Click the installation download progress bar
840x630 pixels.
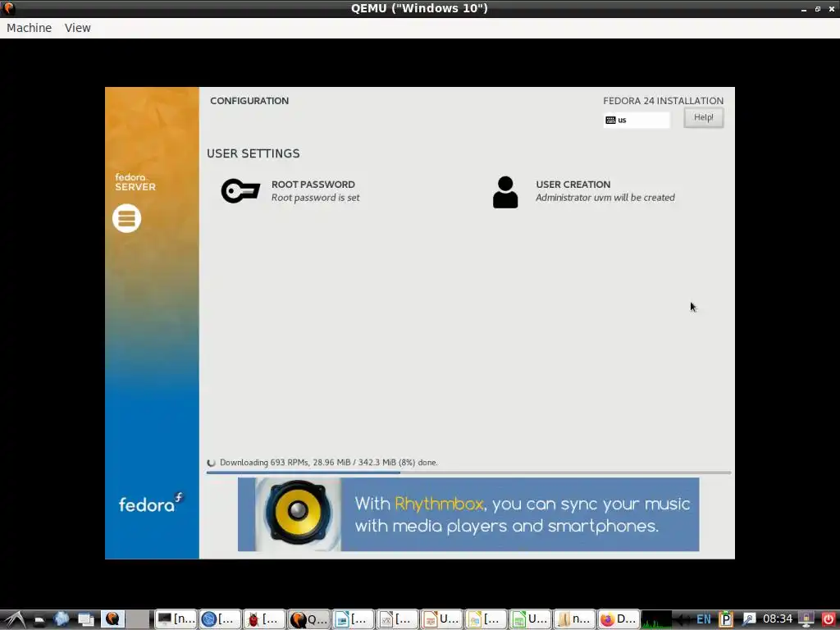point(468,473)
